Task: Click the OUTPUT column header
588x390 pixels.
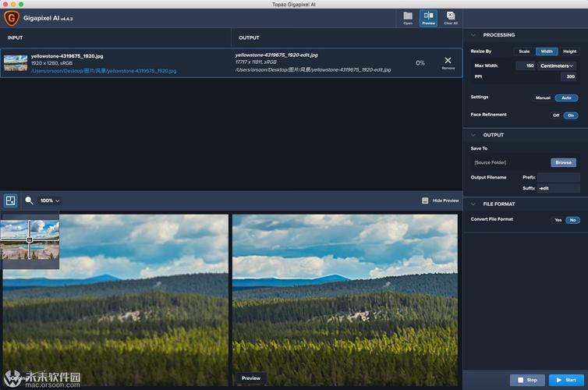Action: (249, 38)
